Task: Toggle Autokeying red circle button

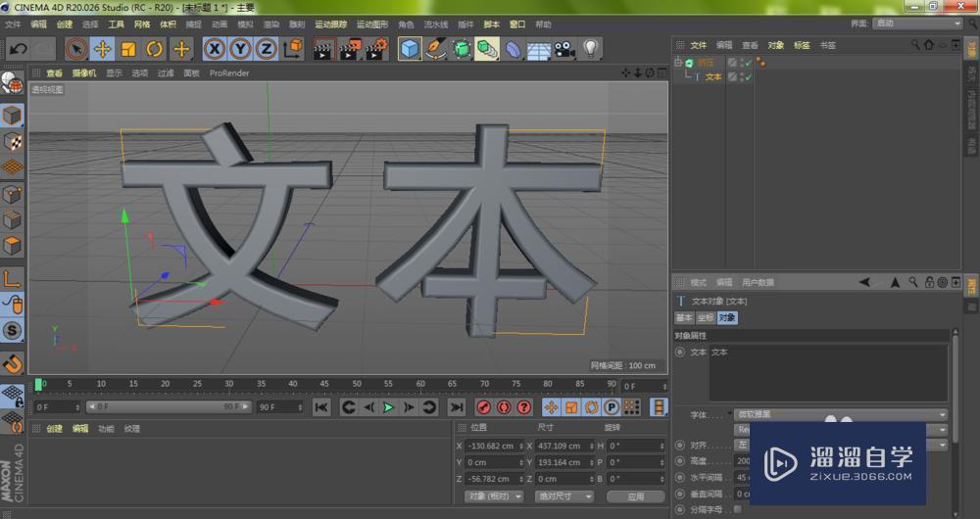Action: click(504, 407)
